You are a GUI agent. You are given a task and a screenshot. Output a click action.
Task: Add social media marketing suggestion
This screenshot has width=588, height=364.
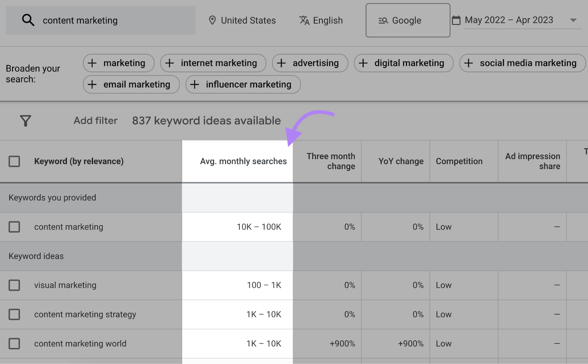click(522, 63)
